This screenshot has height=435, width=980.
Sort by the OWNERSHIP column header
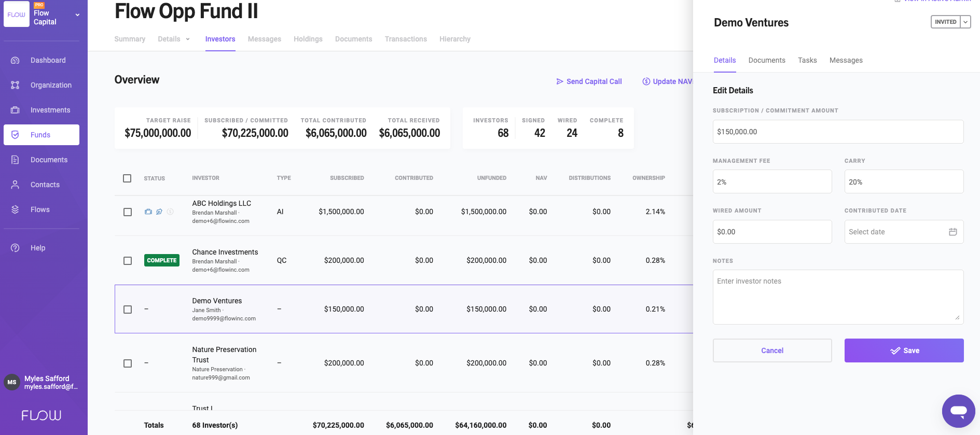[648, 178]
